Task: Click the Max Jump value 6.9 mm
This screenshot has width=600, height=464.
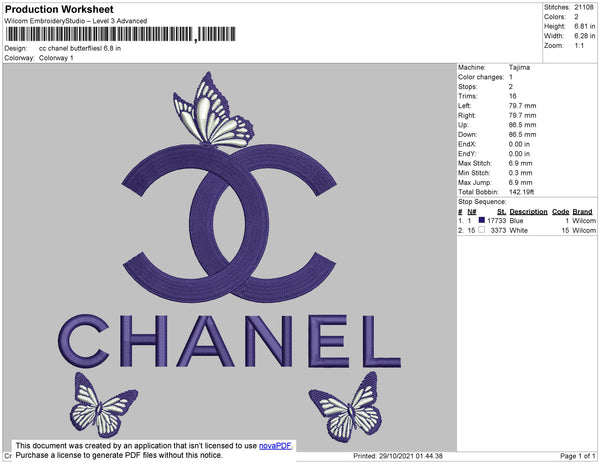Action: point(520,182)
